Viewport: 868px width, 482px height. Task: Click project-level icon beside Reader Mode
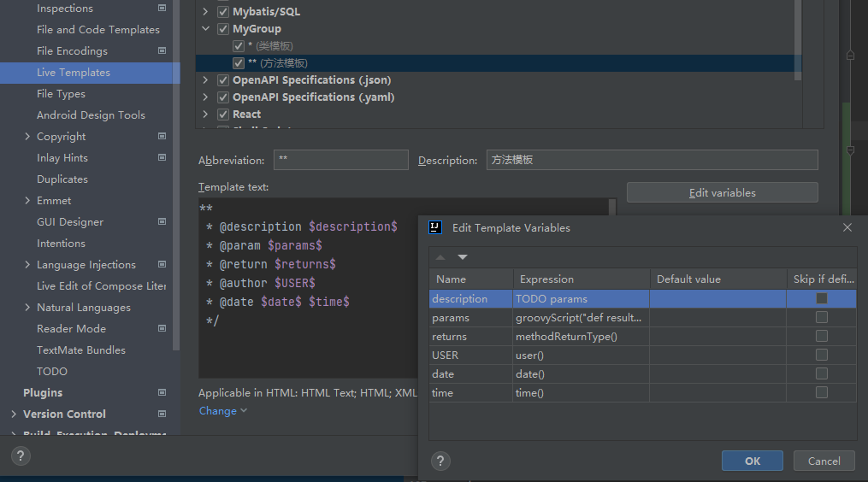click(162, 328)
